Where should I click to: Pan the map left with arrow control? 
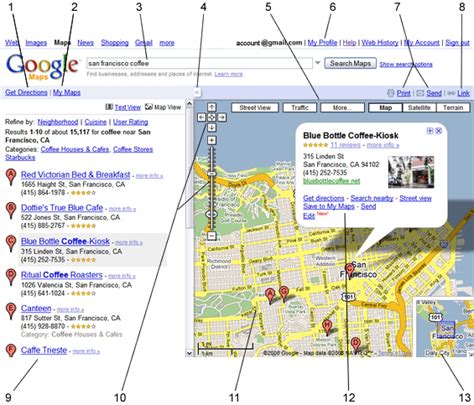[202, 117]
